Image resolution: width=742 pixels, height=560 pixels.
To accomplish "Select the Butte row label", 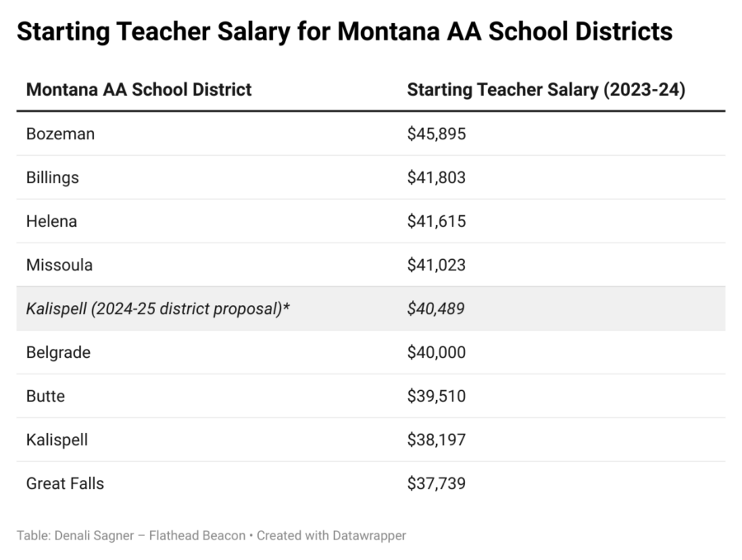I will [x=45, y=396].
